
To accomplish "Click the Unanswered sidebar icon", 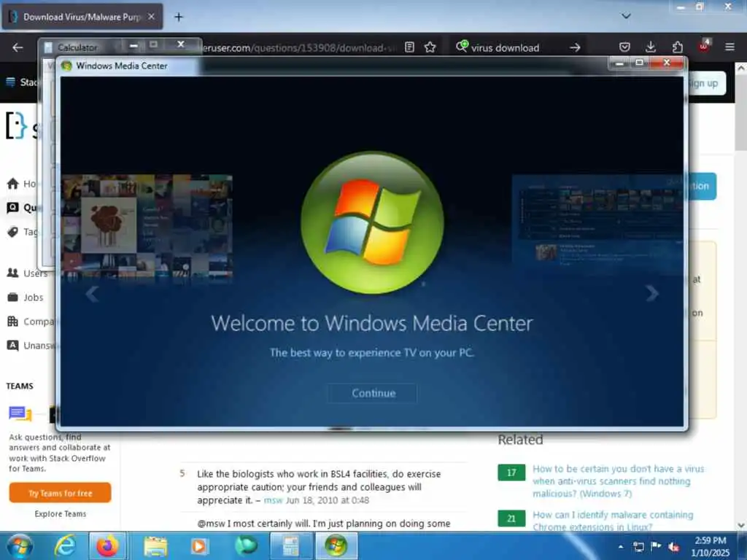I will pos(13,345).
